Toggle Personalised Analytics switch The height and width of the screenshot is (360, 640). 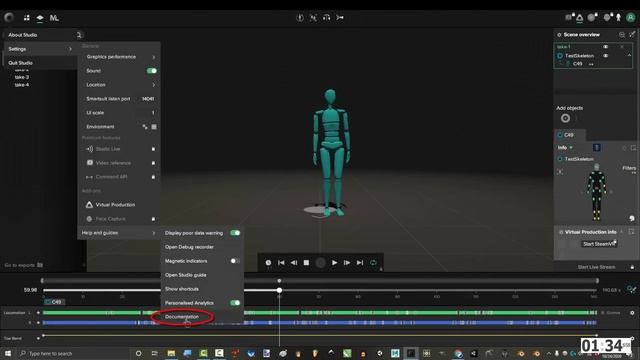point(235,303)
